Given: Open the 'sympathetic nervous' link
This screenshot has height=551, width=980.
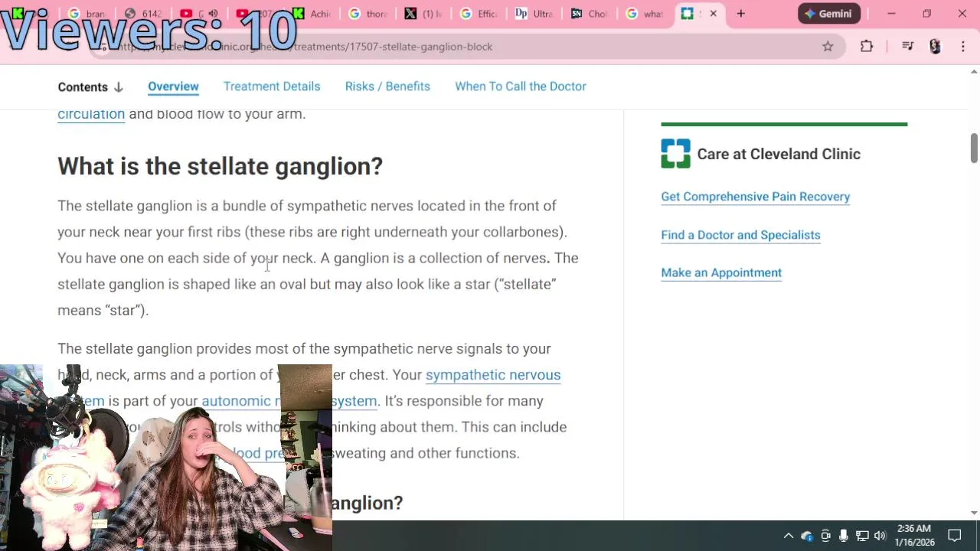Looking at the screenshot, I should (x=493, y=375).
